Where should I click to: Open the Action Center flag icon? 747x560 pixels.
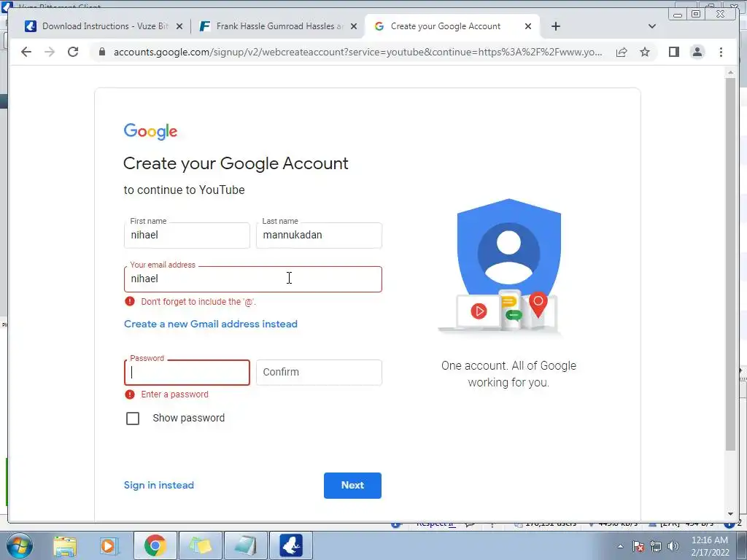638,546
